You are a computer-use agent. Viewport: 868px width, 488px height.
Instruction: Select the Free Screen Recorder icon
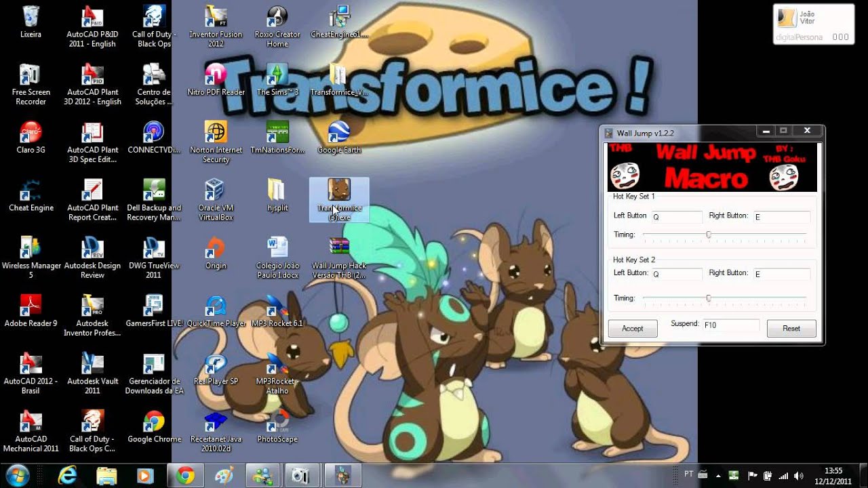(x=31, y=85)
